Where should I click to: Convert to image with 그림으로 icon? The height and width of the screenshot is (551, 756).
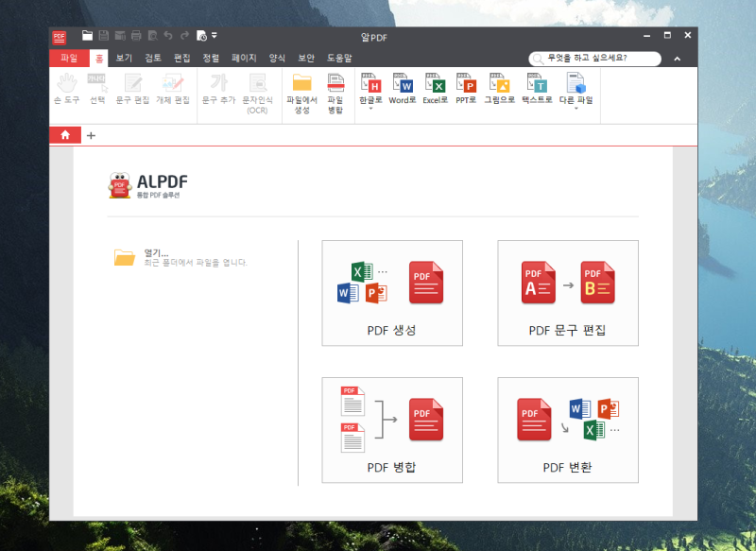[x=500, y=89]
